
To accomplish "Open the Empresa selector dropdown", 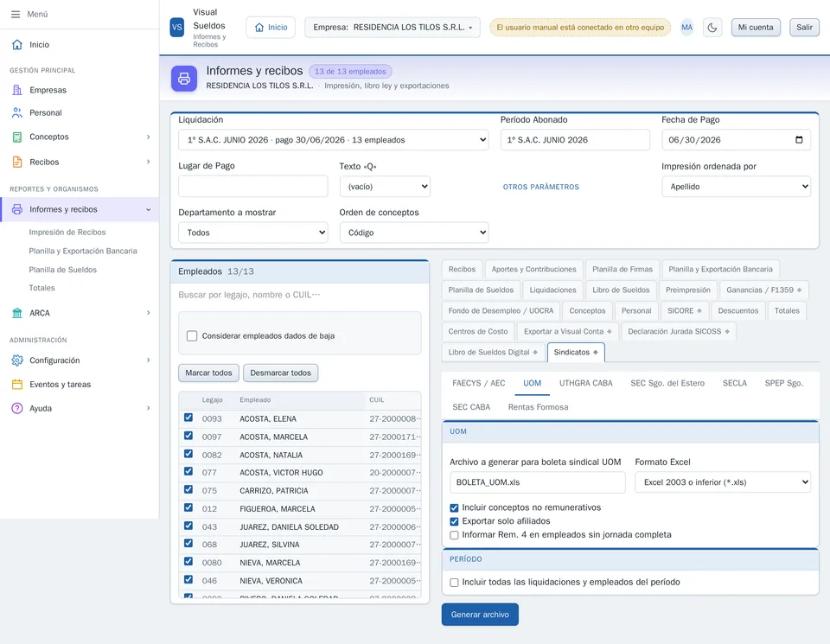I will click(x=393, y=28).
